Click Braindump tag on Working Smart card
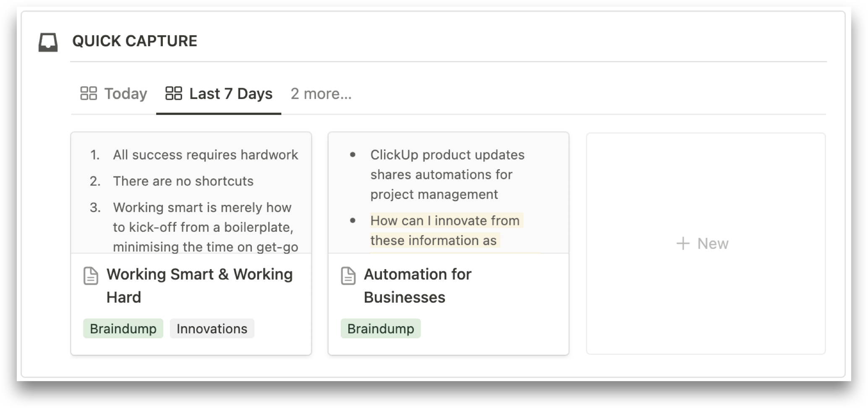The width and height of the screenshot is (868, 408). coord(123,329)
